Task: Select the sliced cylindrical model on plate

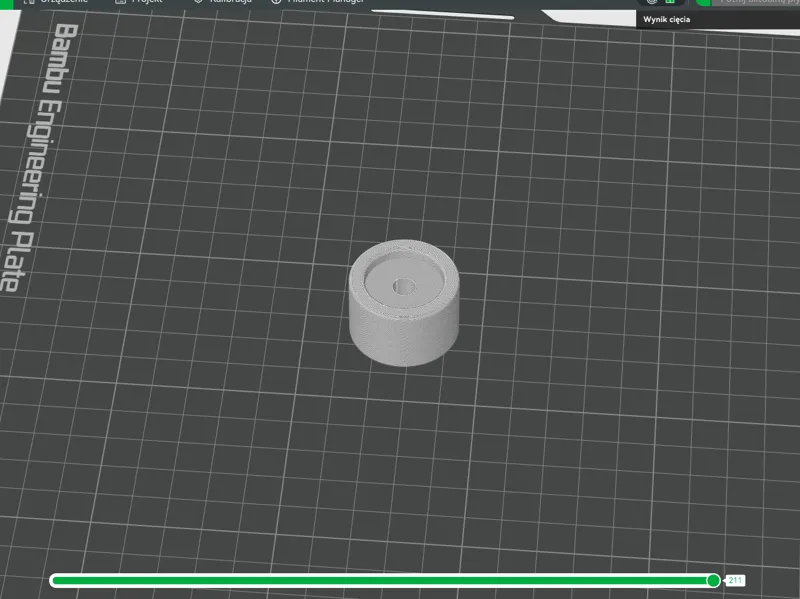Action: [x=404, y=303]
